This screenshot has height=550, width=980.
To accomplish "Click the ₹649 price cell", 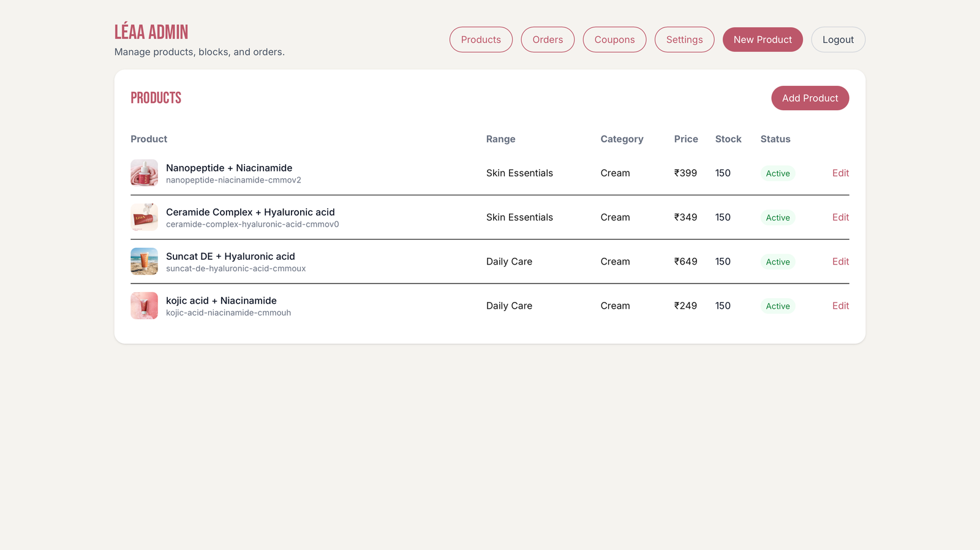I will (685, 262).
